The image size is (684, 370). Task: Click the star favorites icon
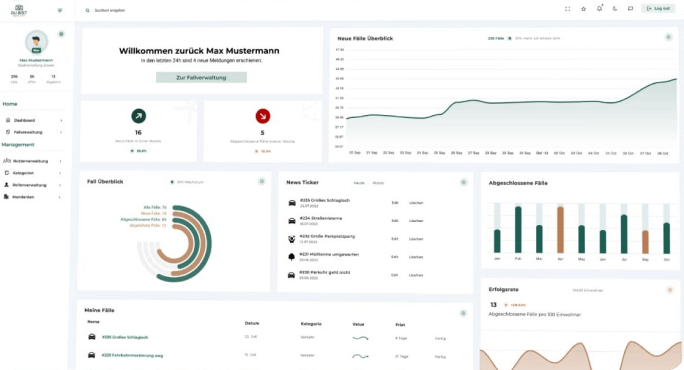click(583, 9)
